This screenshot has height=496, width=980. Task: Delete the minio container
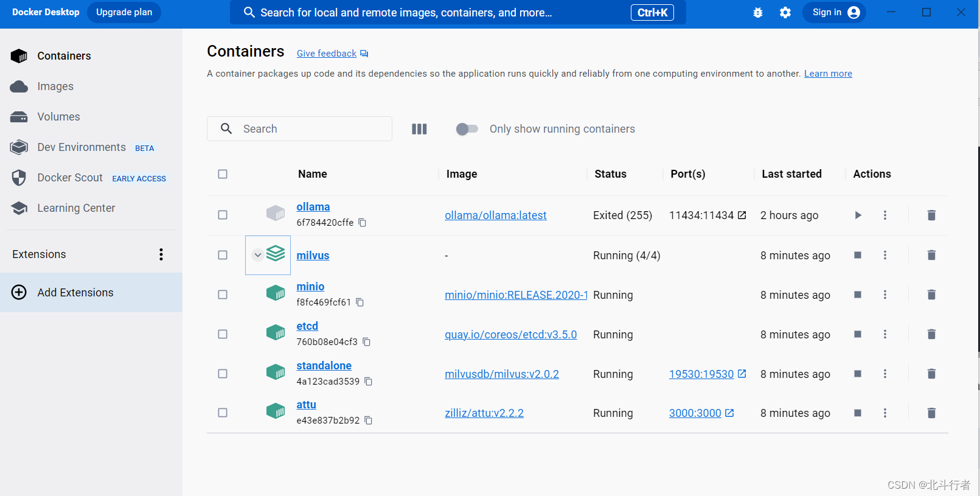[931, 295]
